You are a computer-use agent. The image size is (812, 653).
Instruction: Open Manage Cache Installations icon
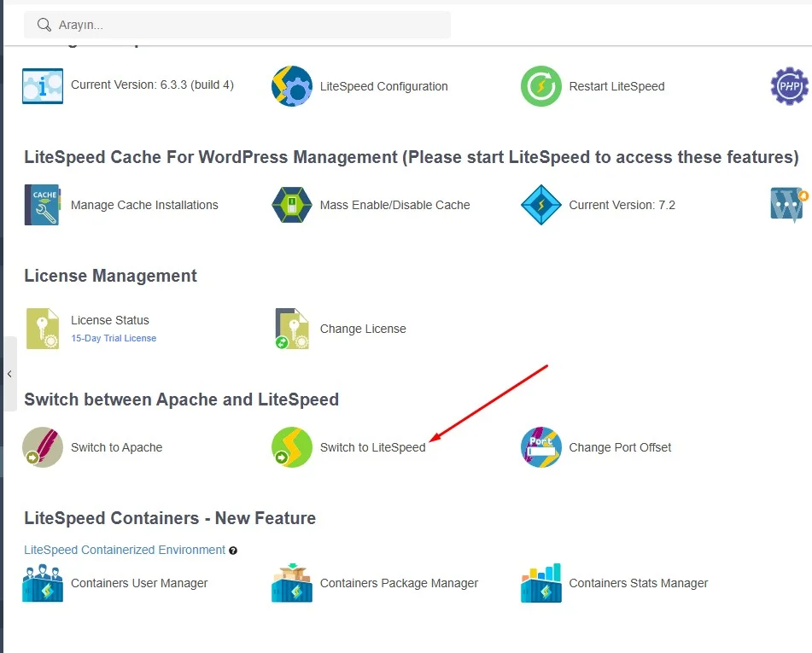pyautogui.click(x=43, y=205)
